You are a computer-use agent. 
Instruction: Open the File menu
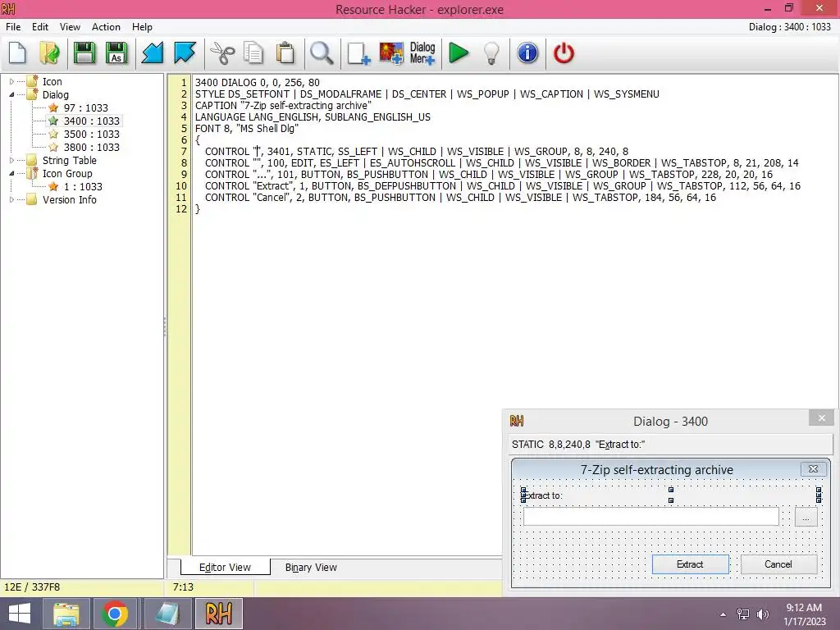[x=13, y=27]
